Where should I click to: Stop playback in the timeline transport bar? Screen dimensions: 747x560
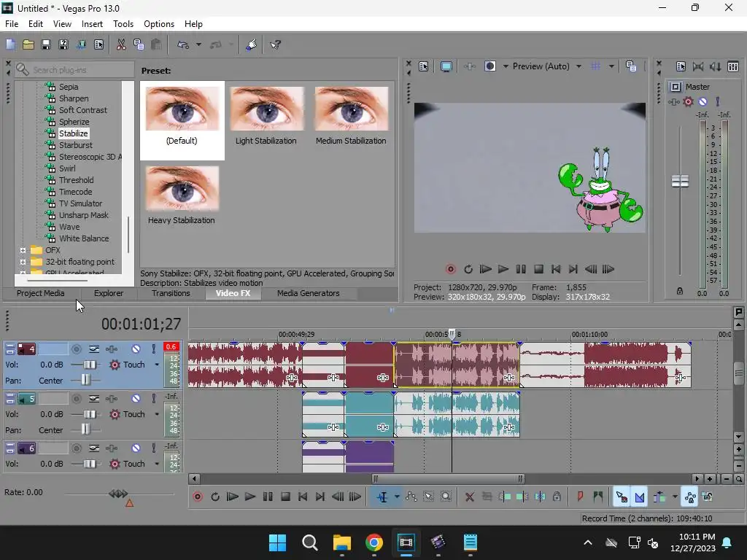pyautogui.click(x=285, y=497)
